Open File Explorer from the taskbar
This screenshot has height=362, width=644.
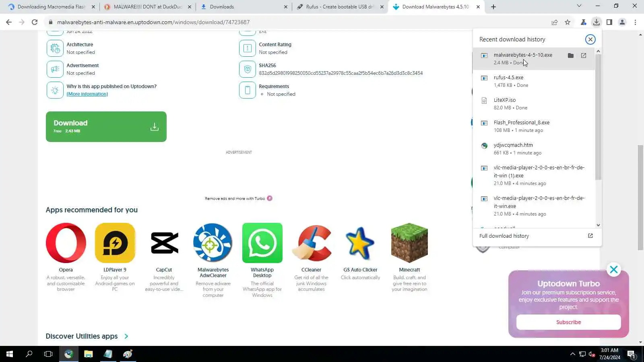coord(88,354)
